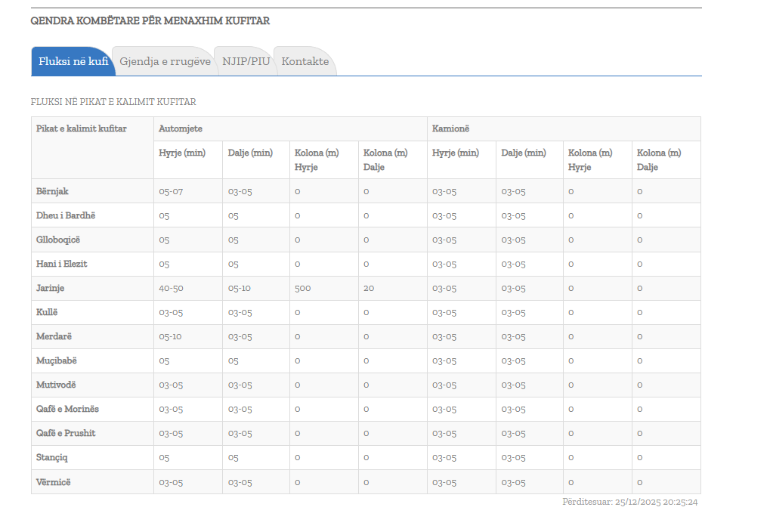
Task: Click the Dheu i Bardhë row label
Action: point(66,215)
